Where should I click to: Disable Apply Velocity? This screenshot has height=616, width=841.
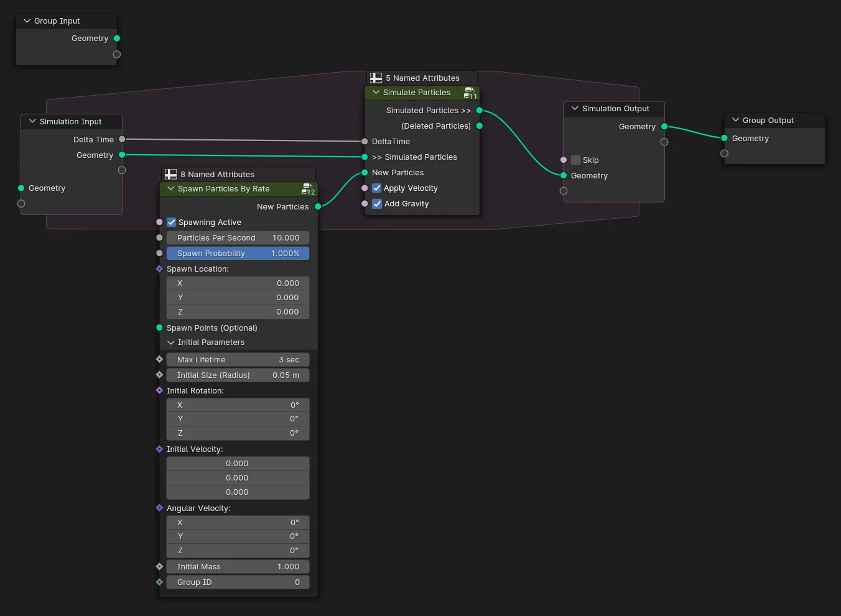pyautogui.click(x=376, y=188)
